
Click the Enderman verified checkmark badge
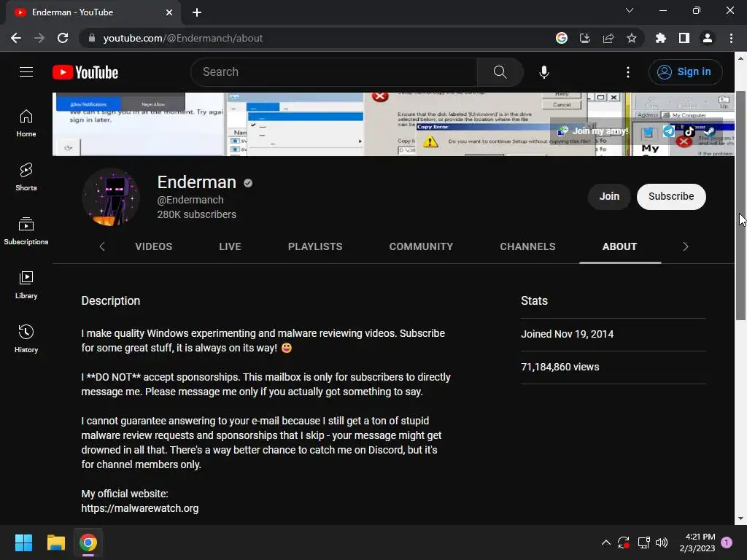pyautogui.click(x=248, y=183)
